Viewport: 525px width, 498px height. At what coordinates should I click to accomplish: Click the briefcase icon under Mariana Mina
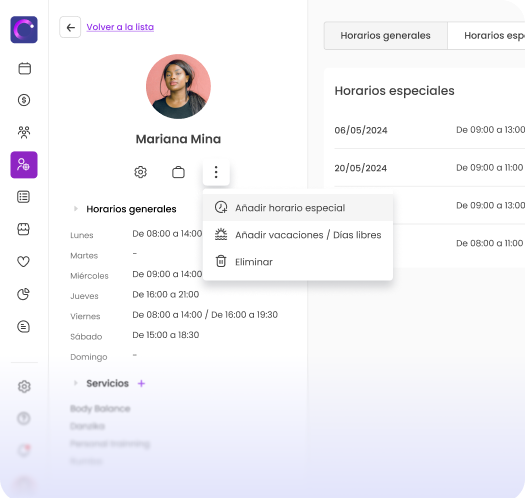click(x=178, y=172)
